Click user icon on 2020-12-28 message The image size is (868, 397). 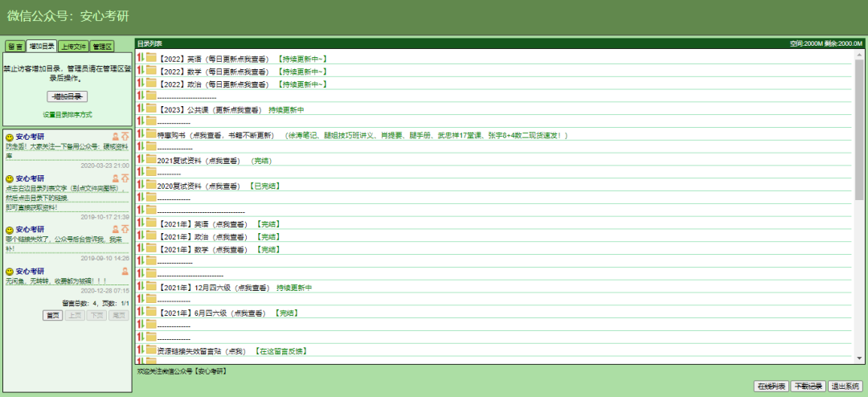tap(125, 272)
